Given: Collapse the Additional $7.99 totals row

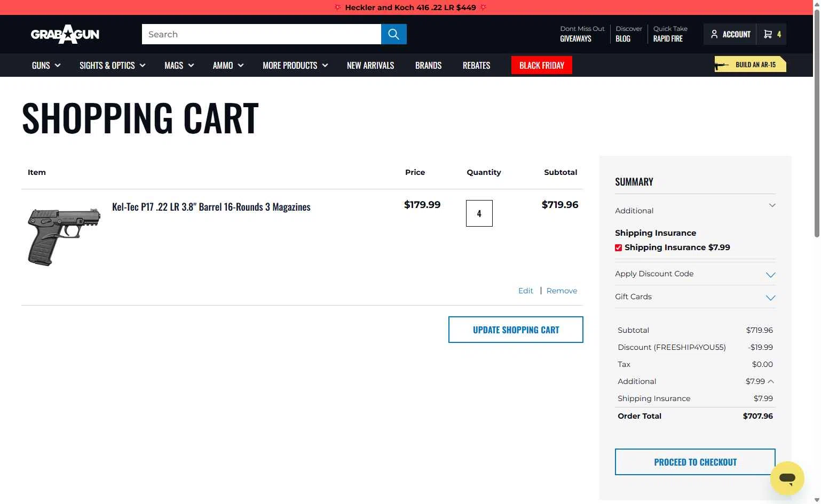Looking at the screenshot, I should tap(771, 381).
